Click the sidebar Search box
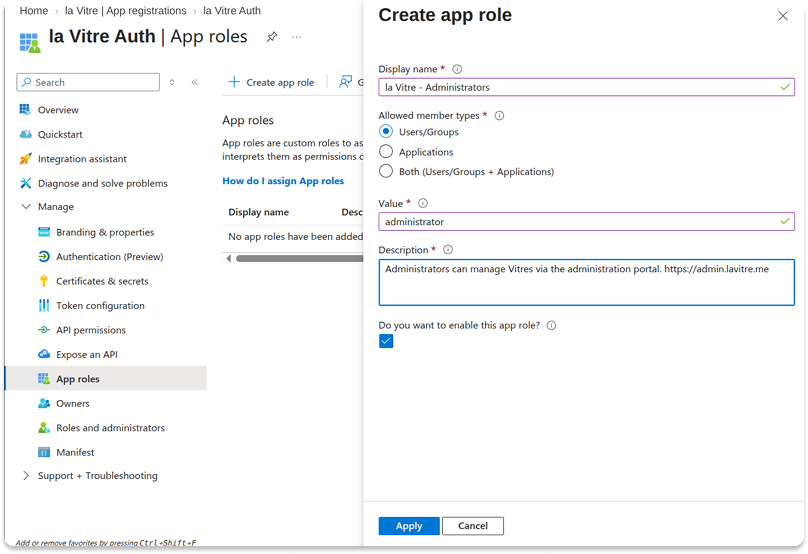This screenshot has width=808, height=554. coord(88,82)
